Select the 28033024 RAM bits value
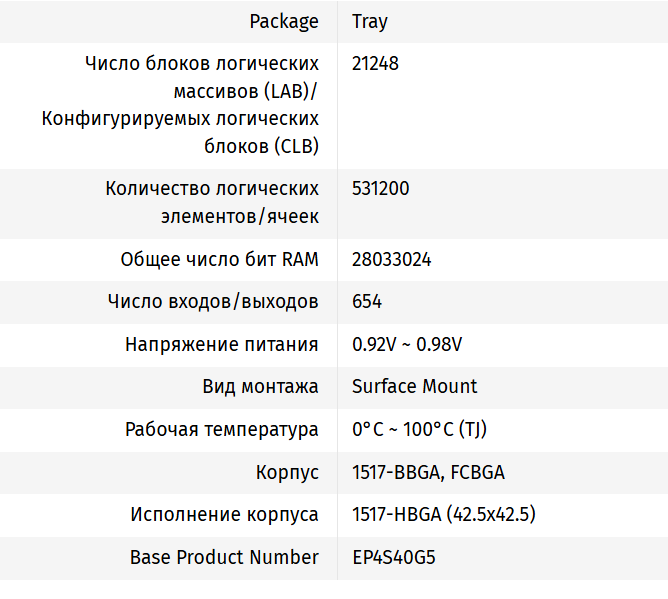 click(x=392, y=259)
